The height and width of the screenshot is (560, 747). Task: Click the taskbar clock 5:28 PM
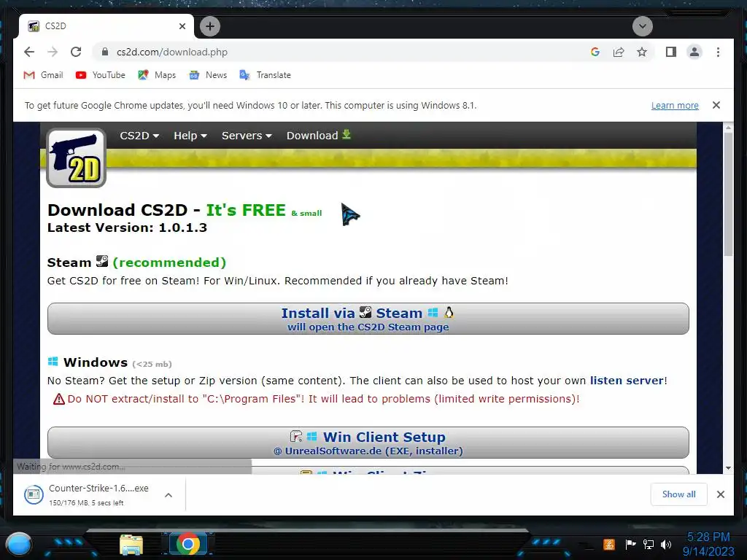(x=708, y=537)
